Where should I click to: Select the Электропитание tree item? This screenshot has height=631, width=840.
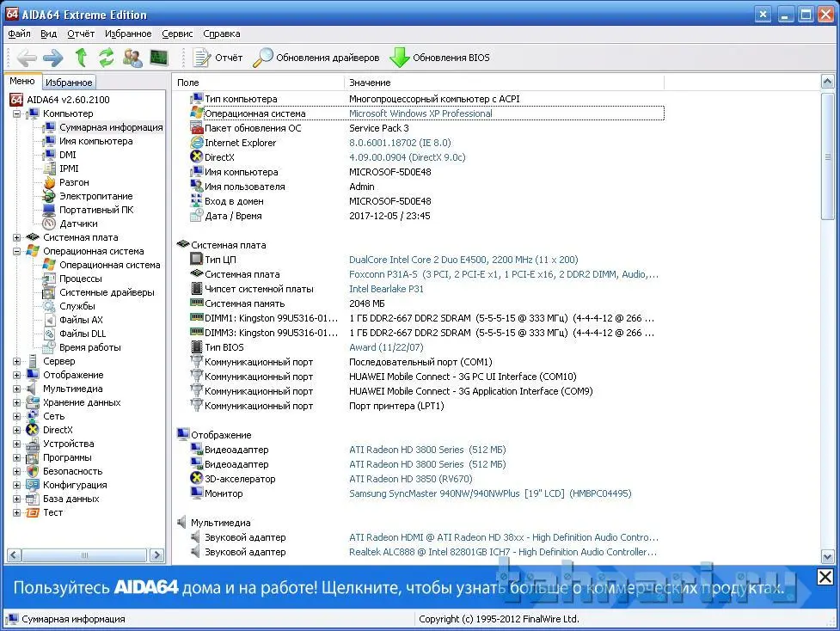[96, 196]
